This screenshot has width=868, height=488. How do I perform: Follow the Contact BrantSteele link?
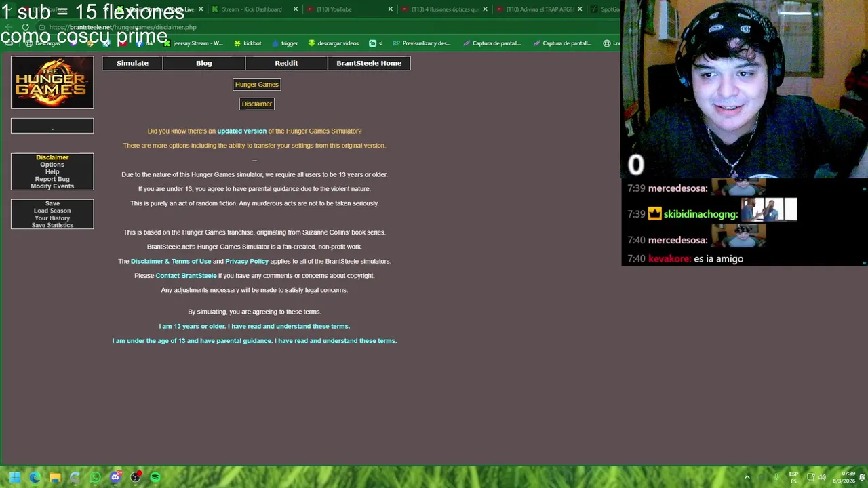(x=186, y=276)
